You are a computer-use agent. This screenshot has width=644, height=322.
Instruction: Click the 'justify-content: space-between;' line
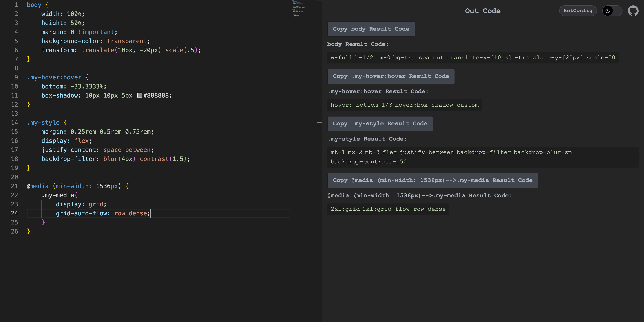pos(97,150)
